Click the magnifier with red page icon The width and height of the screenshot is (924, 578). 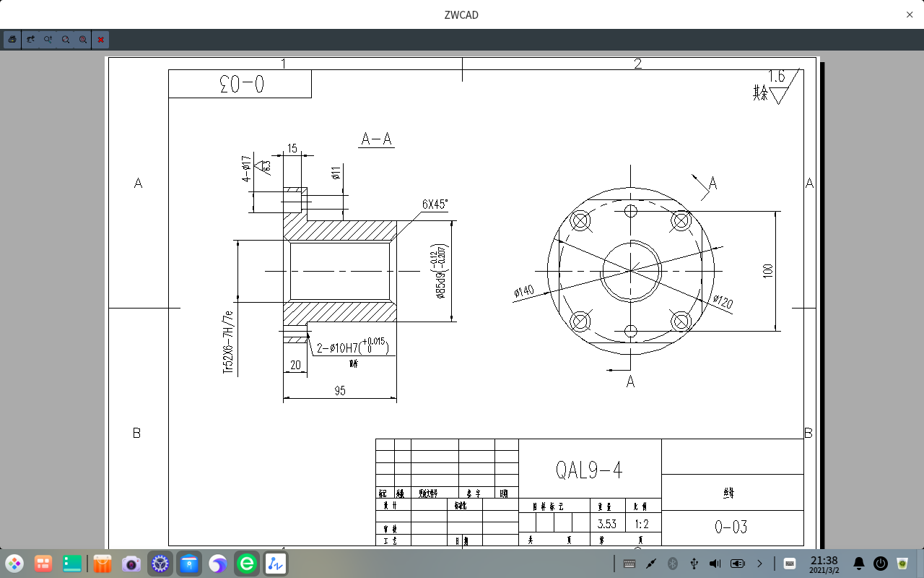[83, 40]
